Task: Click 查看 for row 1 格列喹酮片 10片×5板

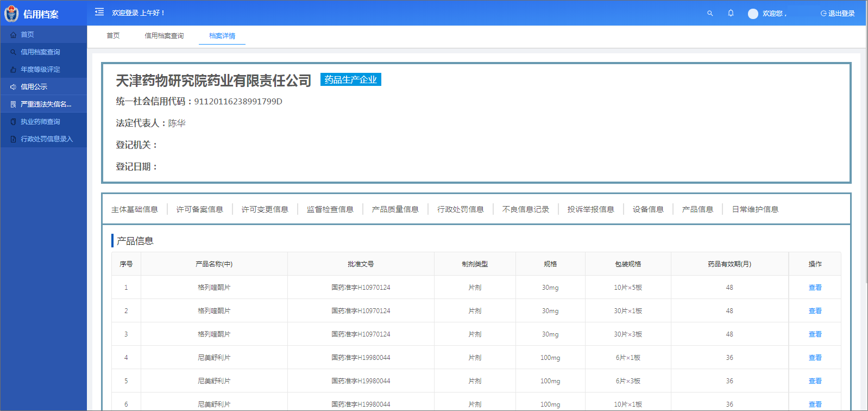Action: (x=815, y=288)
